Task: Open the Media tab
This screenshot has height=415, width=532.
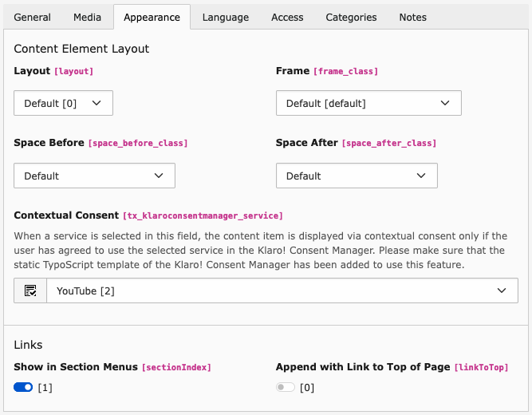Action: click(x=87, y=17)
